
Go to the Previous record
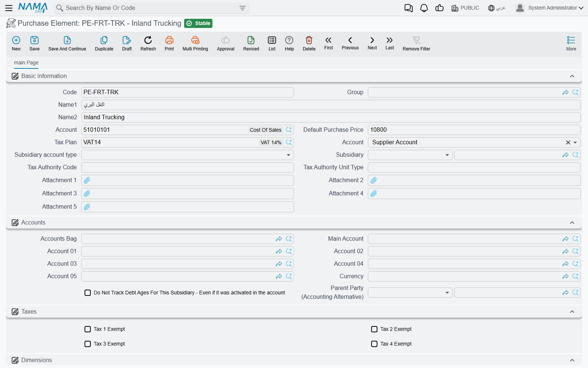(350, 43)
